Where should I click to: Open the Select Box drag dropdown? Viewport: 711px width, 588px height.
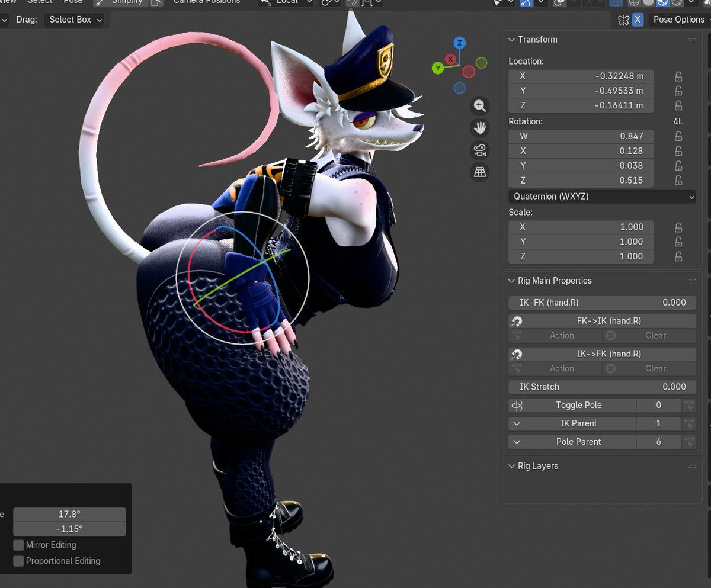[74, 20]
